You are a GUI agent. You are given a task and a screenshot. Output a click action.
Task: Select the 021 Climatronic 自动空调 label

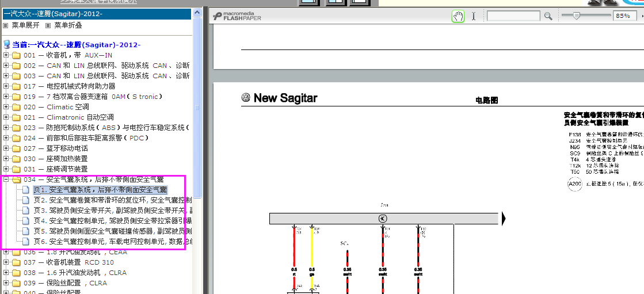[x=68, y=117]
